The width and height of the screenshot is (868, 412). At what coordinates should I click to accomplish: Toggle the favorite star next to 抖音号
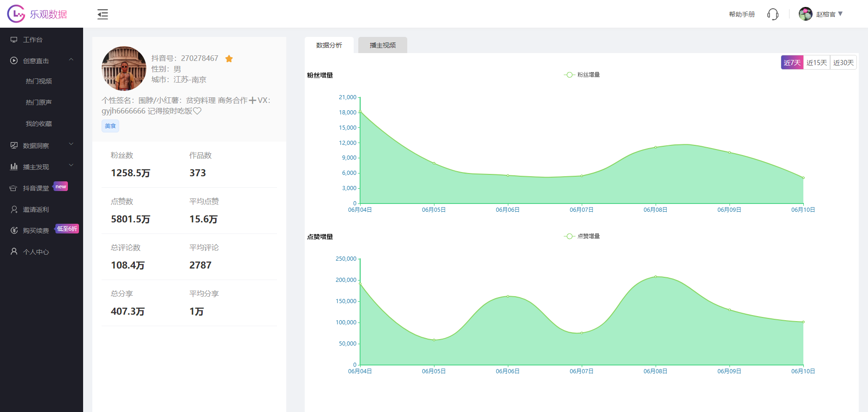click(x=229, y=59)
